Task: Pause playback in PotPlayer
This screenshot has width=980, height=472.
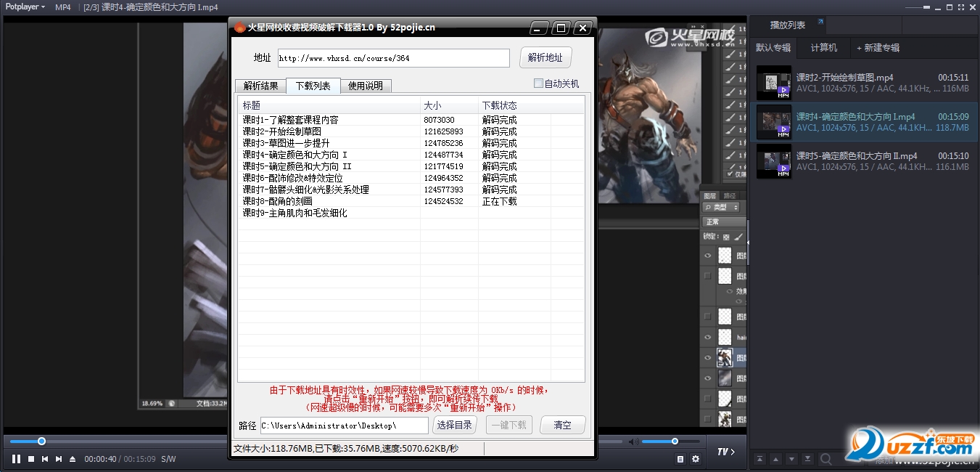Action: (x=16, y=459)
